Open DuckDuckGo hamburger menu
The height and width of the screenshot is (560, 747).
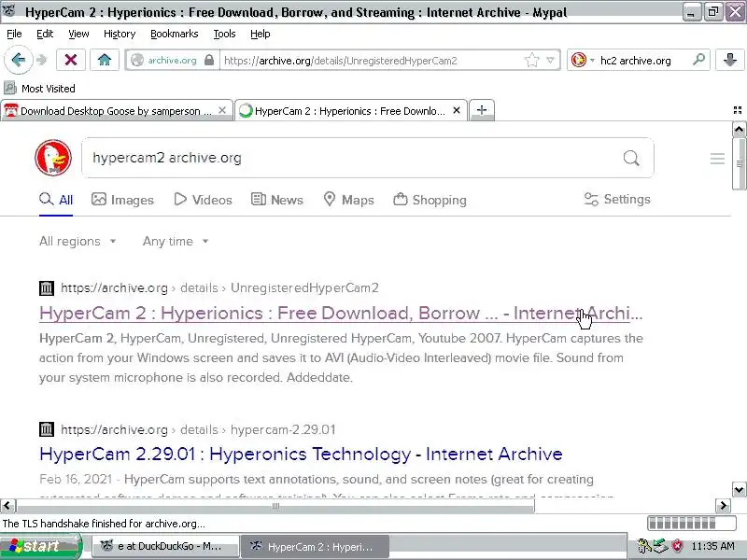717,158
